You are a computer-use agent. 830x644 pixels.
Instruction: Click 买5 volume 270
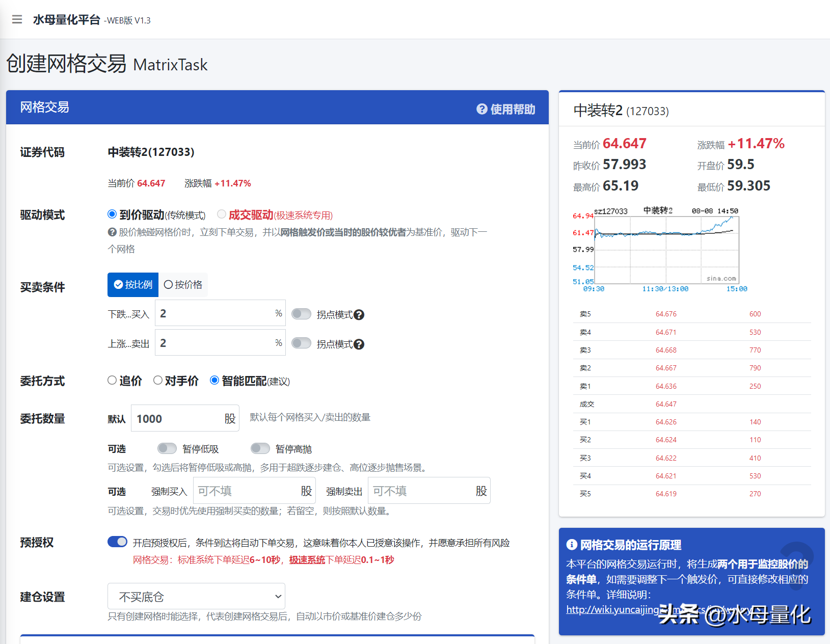[x=755, y=494]
